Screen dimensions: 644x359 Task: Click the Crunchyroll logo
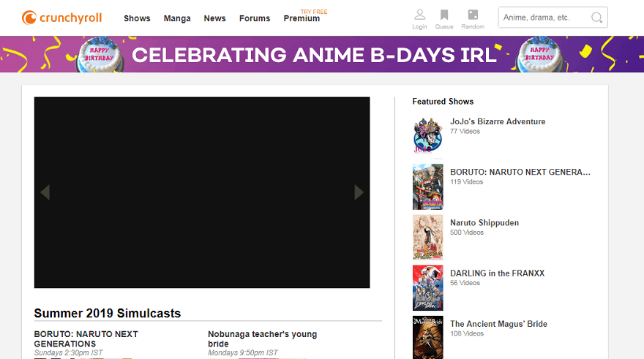coord(61,18)
